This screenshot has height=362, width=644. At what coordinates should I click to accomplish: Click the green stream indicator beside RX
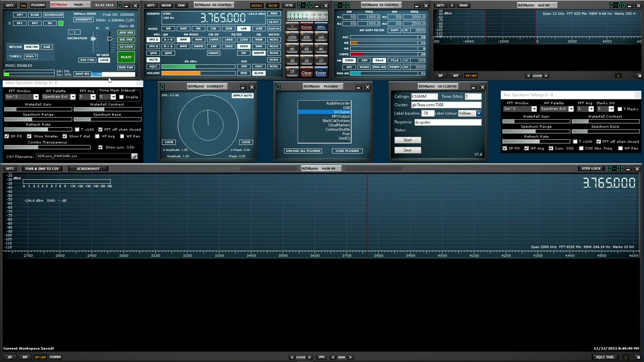coord(61,24)
